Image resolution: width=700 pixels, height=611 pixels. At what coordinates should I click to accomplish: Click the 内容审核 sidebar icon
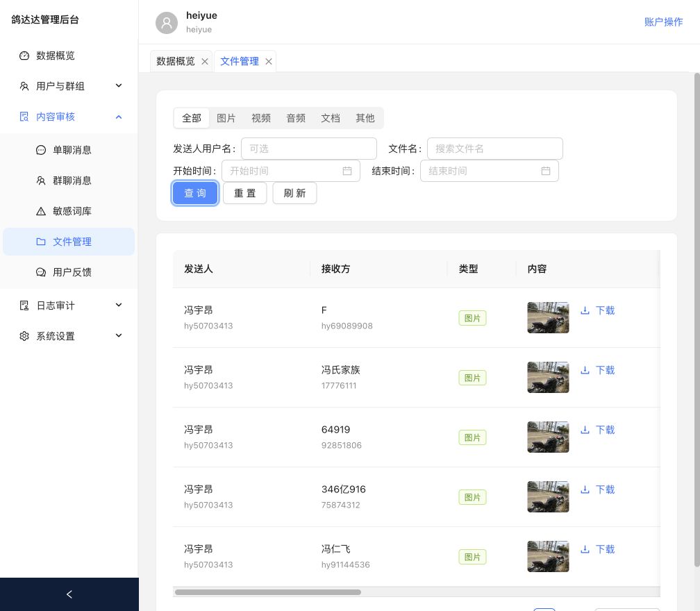[x=24, y=117]
